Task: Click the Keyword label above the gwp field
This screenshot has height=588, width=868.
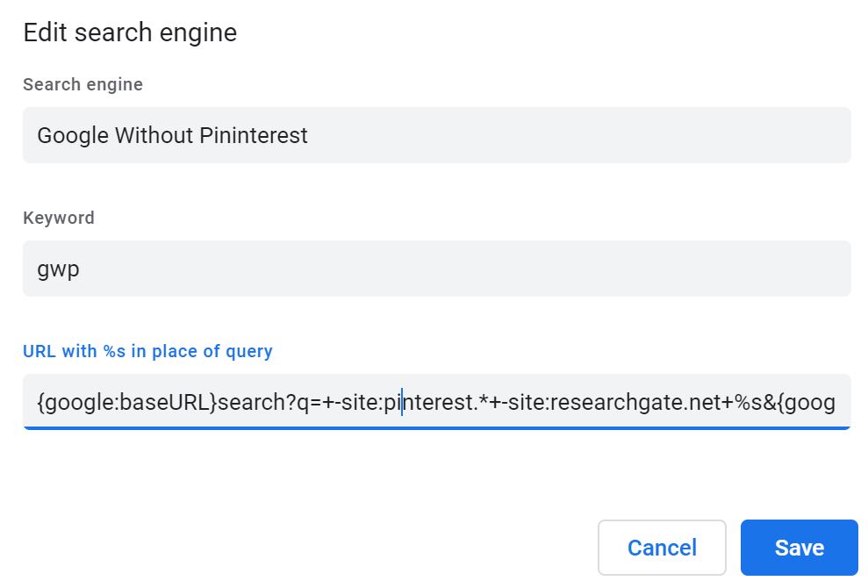Action: tap(58, 218)
